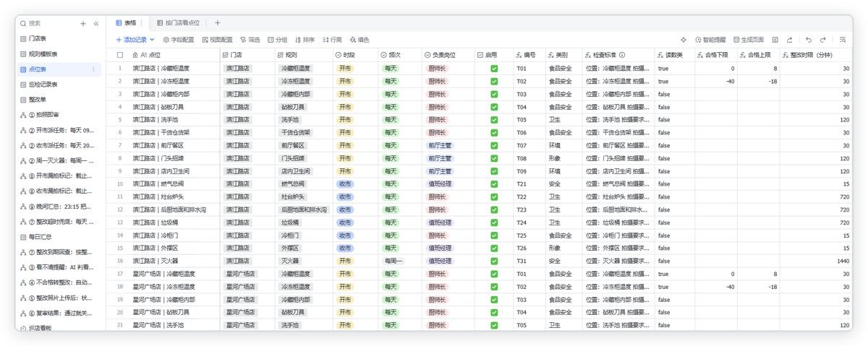Screen dimensions: 868x346
Task: Open 视图配置 view settings
Action: (x=217, y=40)
